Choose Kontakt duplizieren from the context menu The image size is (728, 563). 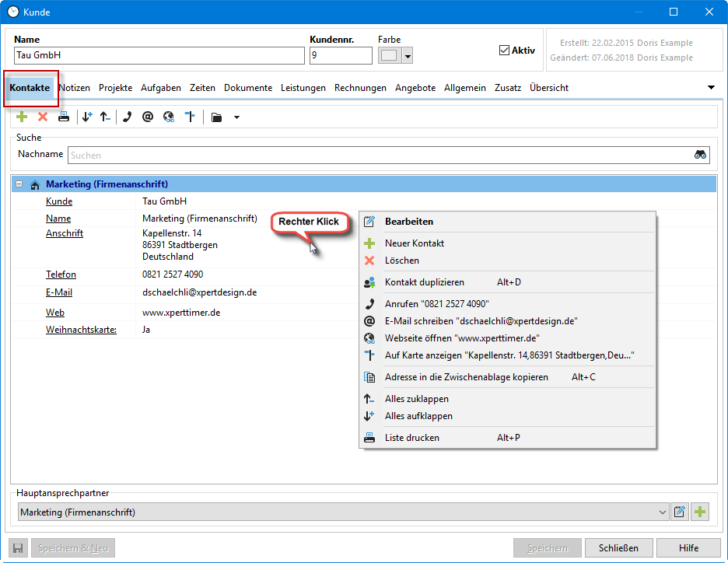pyautogui.click(x=424, y=282)
